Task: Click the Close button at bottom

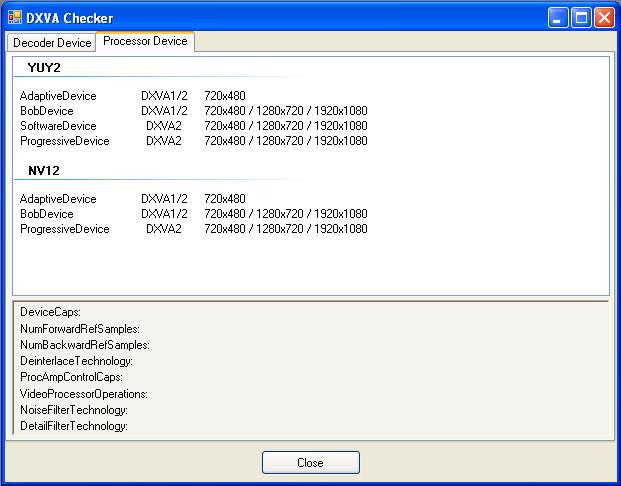Action: [310, 462]
